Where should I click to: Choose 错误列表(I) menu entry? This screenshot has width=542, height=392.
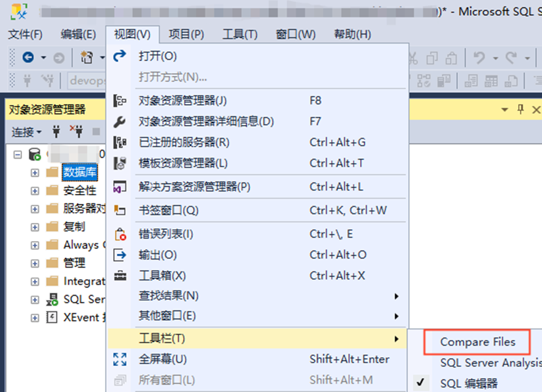click(x=257, y=235)
